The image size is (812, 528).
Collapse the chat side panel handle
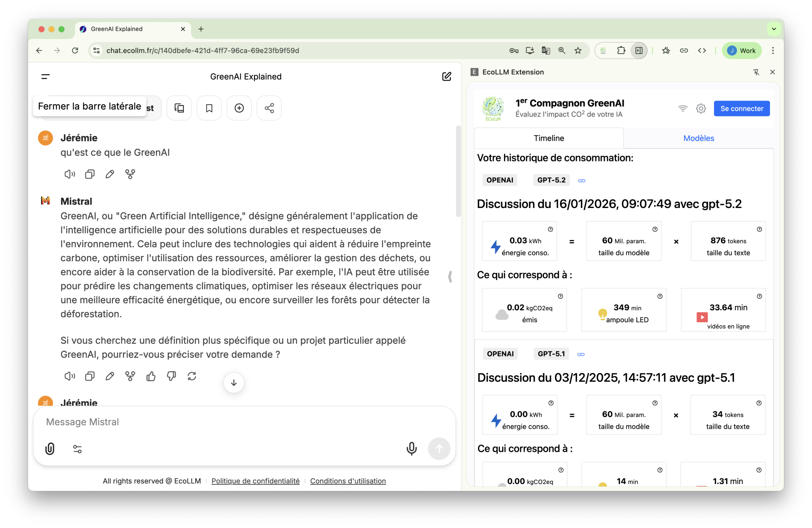click(450, 277)
